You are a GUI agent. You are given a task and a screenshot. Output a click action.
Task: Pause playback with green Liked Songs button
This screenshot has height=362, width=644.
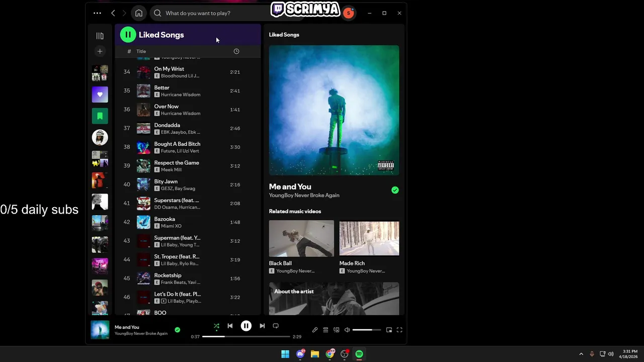[x=128, y=35]
